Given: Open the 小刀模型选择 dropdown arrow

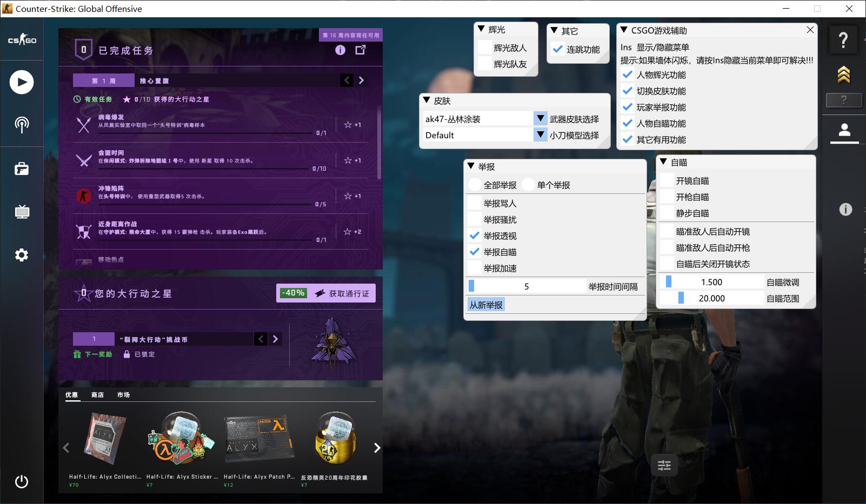Looking at the screenshot, I should 541,135.
